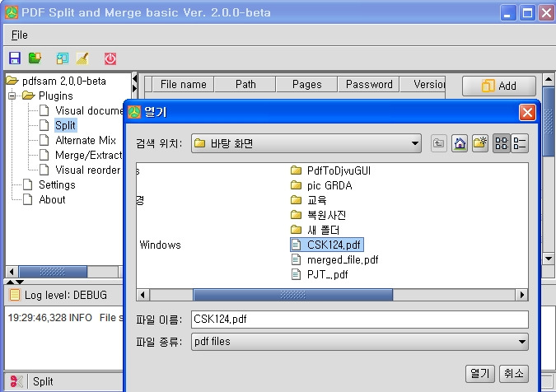Click the Clear log broom icon

[82, 58]
